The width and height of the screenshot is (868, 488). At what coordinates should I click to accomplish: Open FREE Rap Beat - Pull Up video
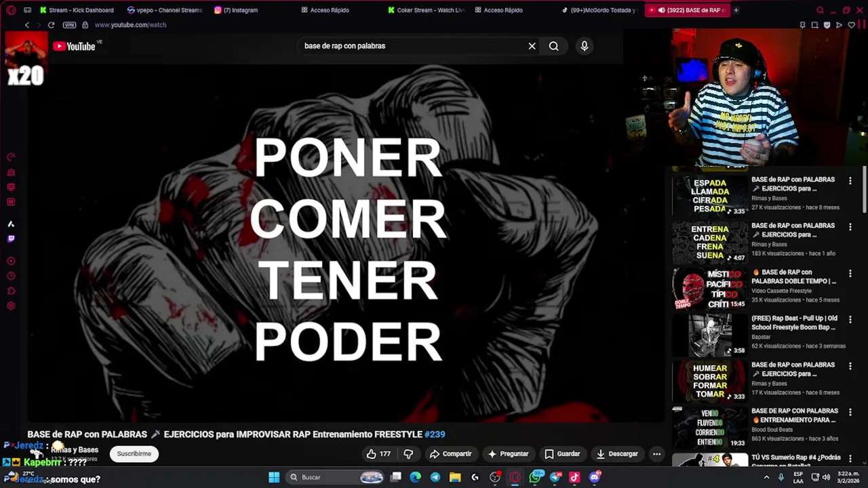point(794,323)
